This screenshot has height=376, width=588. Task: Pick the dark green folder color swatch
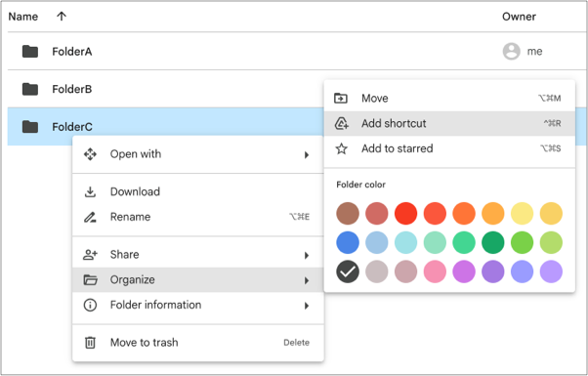pos(492,242)
